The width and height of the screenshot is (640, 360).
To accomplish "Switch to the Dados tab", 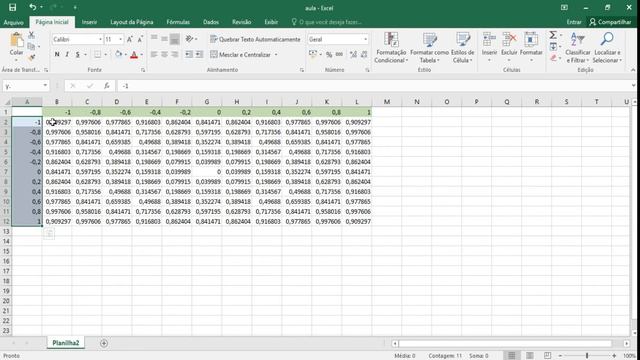I will (211, 22).
